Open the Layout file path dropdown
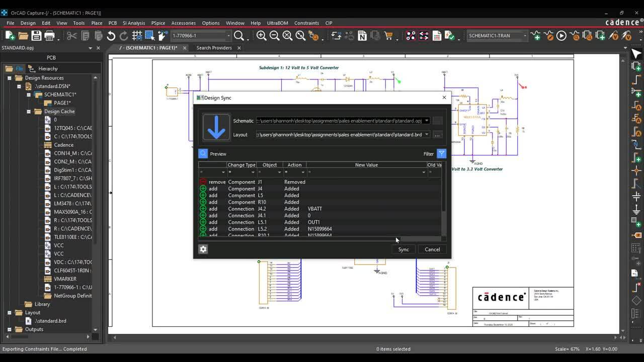 point(427,134)
